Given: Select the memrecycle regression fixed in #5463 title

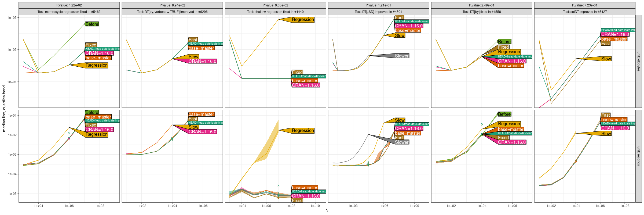Looking at the screenshot, I should (x=69, y=12).
